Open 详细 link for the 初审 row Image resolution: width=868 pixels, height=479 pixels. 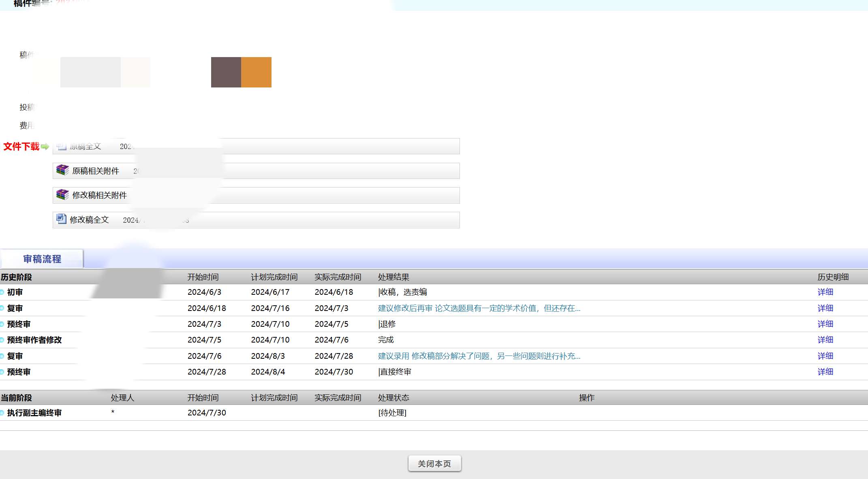pos(825,292)
